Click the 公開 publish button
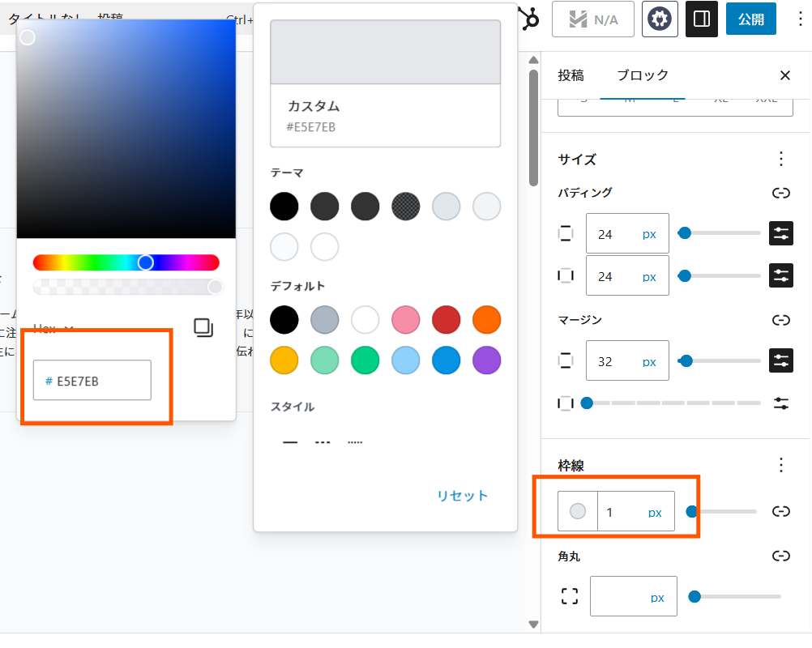812x648 pixels. [750, 19]
